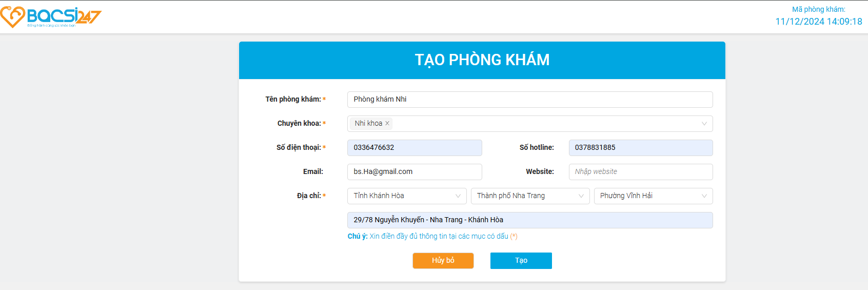Image resolution: width=868 pixels, height=290 pixels.
Task: Click the Website label
Action: coord(540,171)
